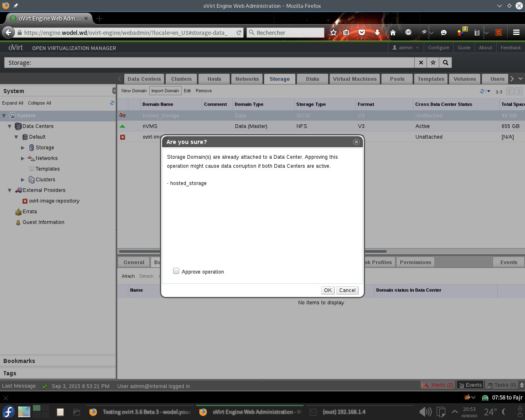This screenshot has height=420, width=525.
Task: Expand the Clusters tree node
Action: click(x=23, y=180)
